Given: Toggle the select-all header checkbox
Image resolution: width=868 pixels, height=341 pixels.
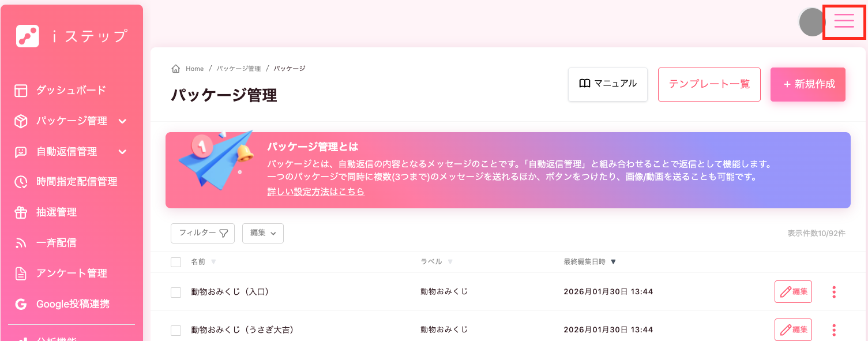Looking at the screenshot, I should click(176, 263).
